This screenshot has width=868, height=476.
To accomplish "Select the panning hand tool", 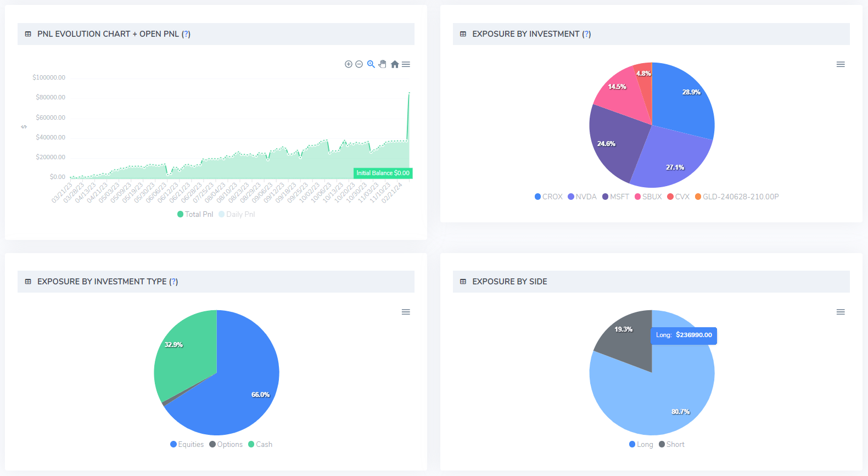I will click(383, 64).
